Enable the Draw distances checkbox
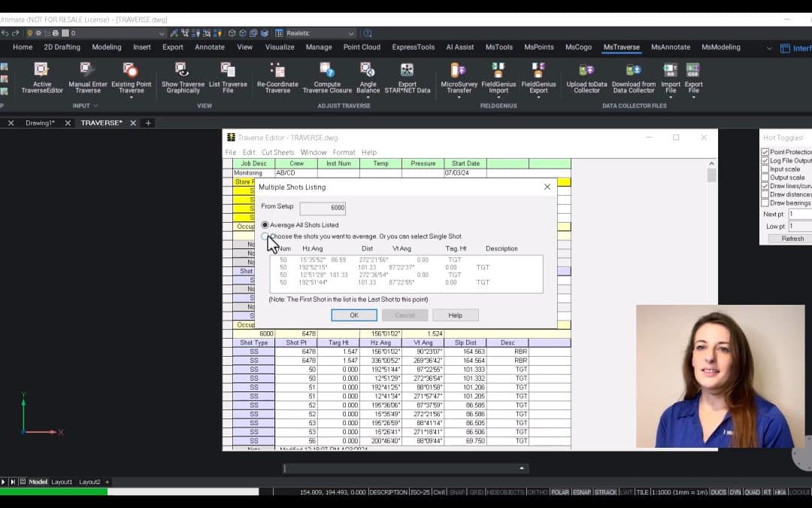This screenshot has height=508, width=812. (x=765, y=194)
